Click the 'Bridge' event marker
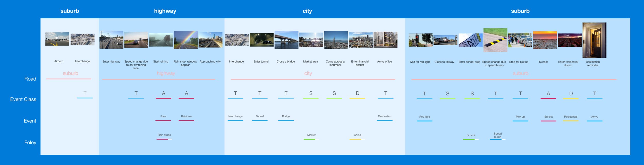Viewport: 644px width, 165px height. (x=286, y=118)
